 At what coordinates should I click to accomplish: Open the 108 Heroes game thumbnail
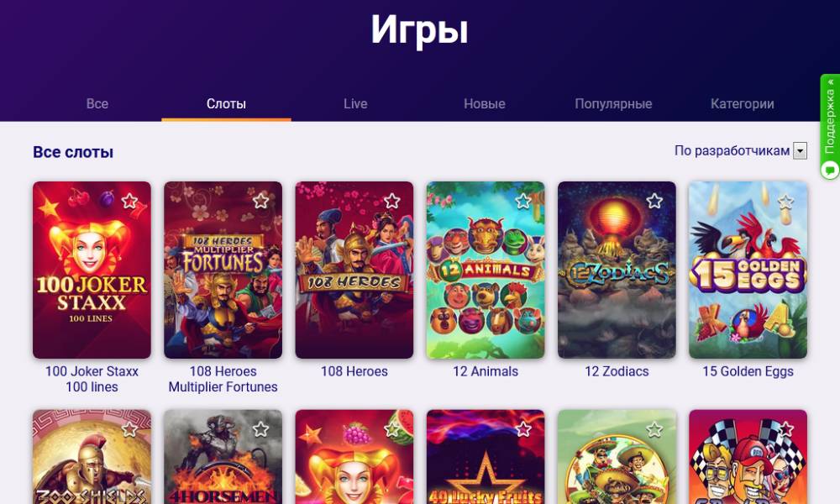point(354,270)
